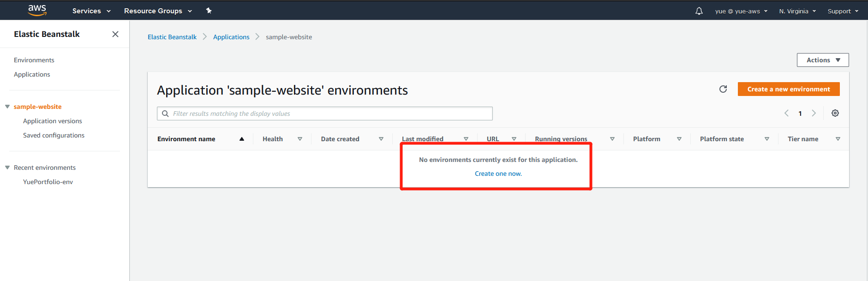Click the pin shortcuts icon
The width and height of the screenshot is (868, 281).
(x=209, y=11)
